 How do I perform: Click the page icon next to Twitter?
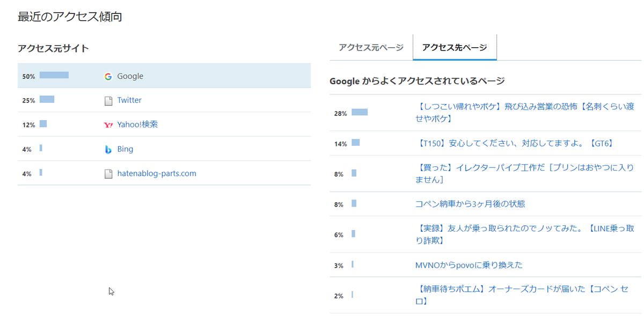click(108, 100)
